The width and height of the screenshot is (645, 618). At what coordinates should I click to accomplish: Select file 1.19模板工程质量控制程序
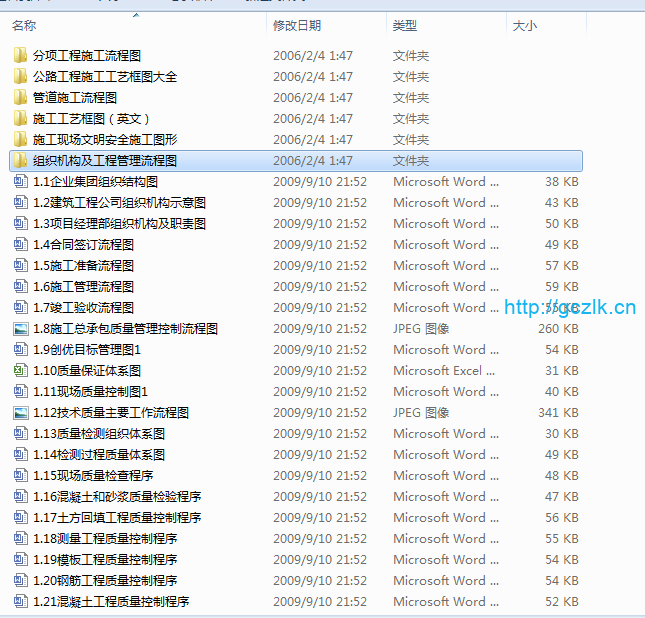point(105,560)
